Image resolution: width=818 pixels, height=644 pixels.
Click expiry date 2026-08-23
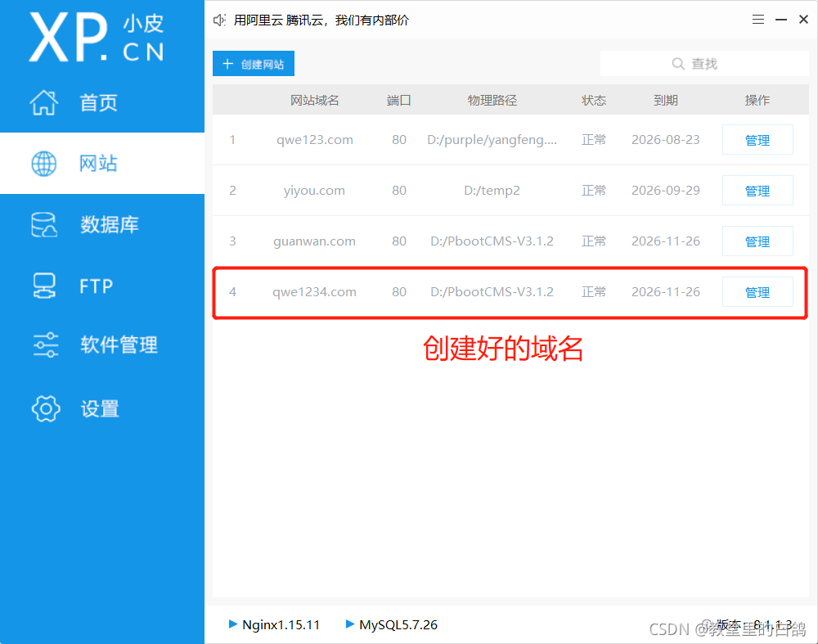pyautogui.click(x=666, y=140)
